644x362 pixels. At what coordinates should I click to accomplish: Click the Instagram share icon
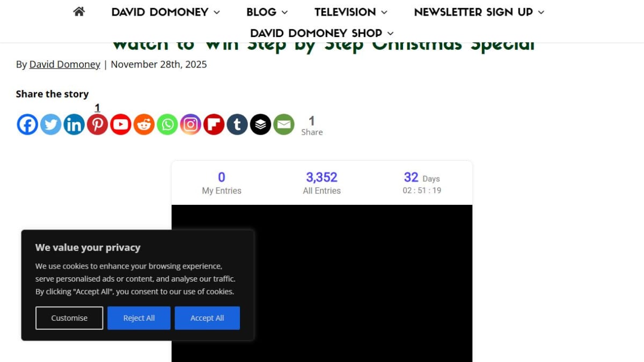pyautogui.click(x=191, y=124)
